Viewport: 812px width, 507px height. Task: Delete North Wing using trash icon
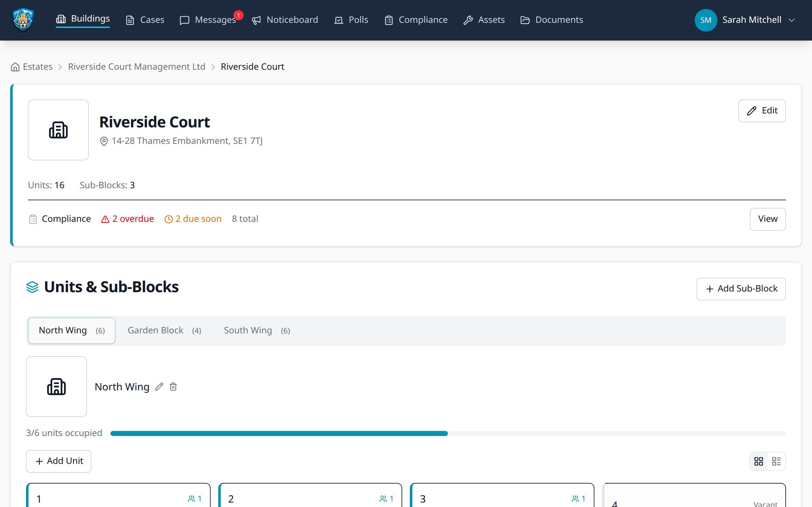(x=173, y=387)
